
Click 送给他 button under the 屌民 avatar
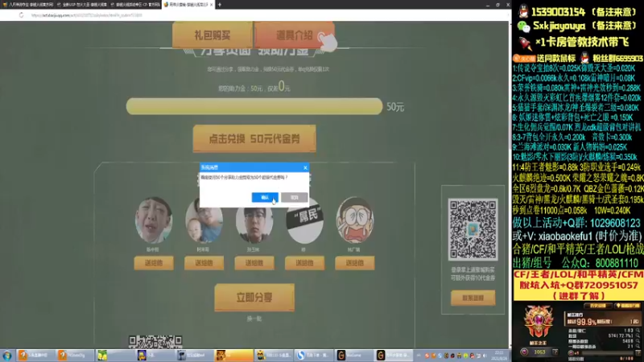point(304,263)
